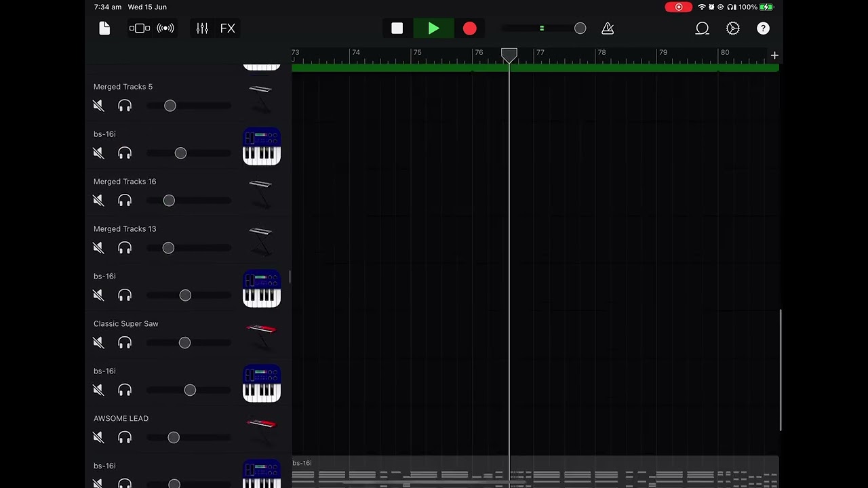This screenshot has height=488, width=868.
Task: Open the FX effects panel
Action: pos(228,28)
